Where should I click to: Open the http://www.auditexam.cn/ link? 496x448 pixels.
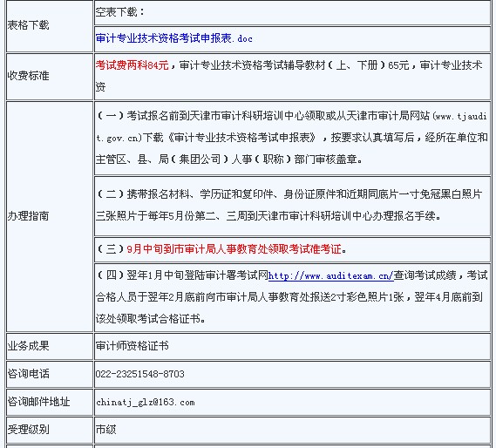(331, 276)
